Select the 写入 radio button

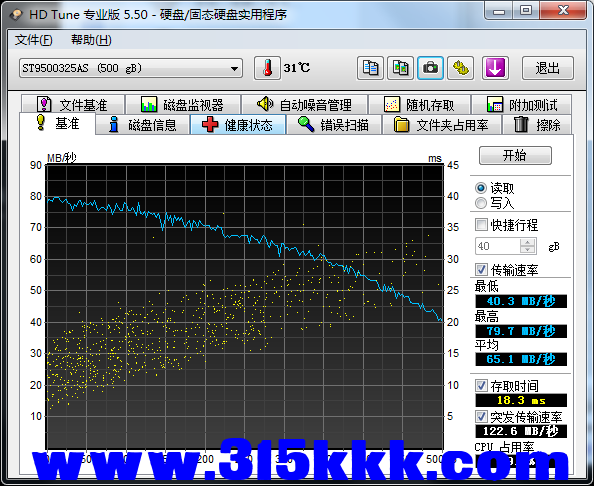481,203
